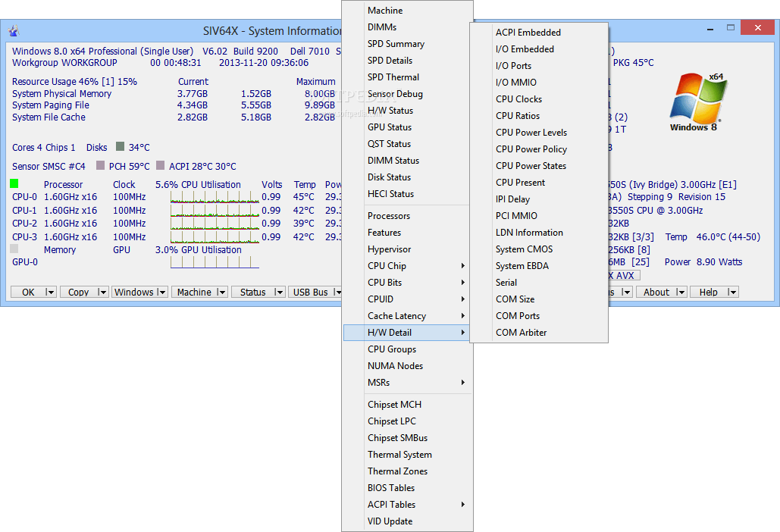
Task: Open CPU Groups menu entry
Action: [x=407, y=349]
